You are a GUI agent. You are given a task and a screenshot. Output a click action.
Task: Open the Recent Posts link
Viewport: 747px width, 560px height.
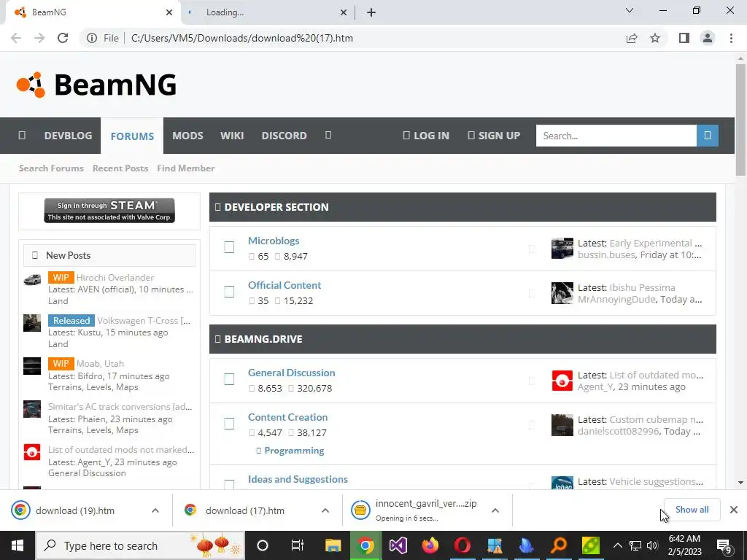tap(120, 168)
